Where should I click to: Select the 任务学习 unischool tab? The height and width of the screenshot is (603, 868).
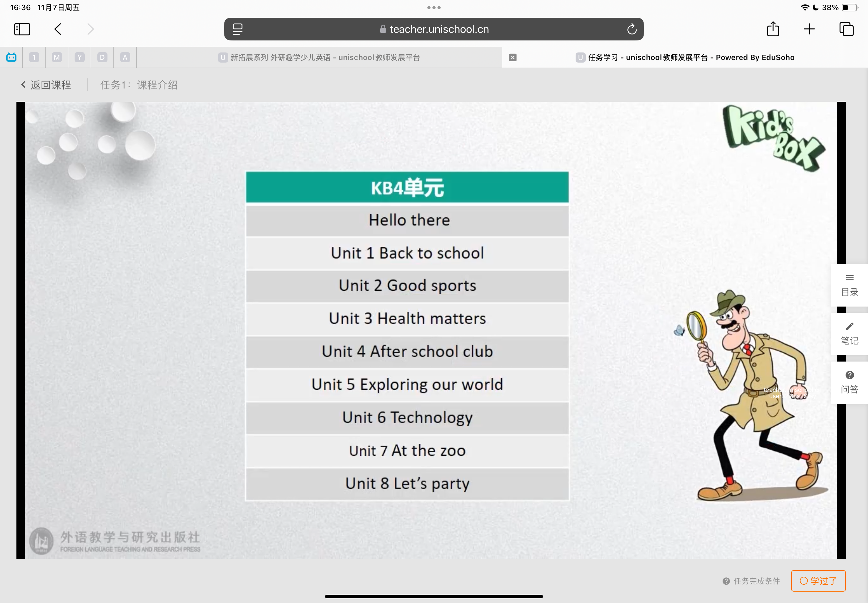pyautogui.click(x=685, y=58)
